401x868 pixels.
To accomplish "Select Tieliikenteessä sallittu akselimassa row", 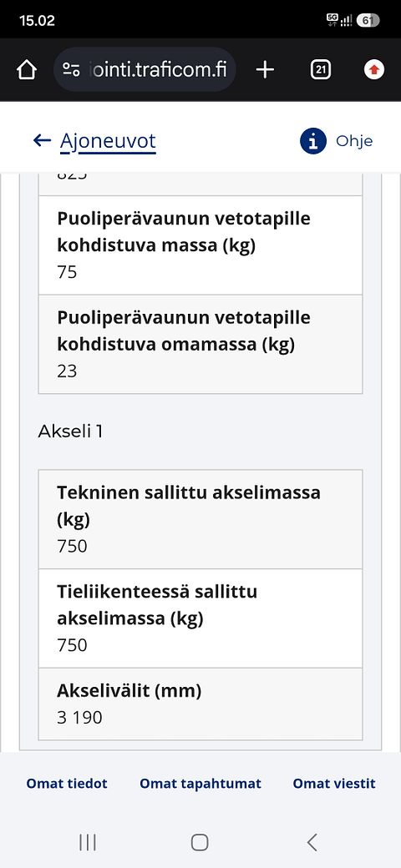I will [x=200, y=618].
